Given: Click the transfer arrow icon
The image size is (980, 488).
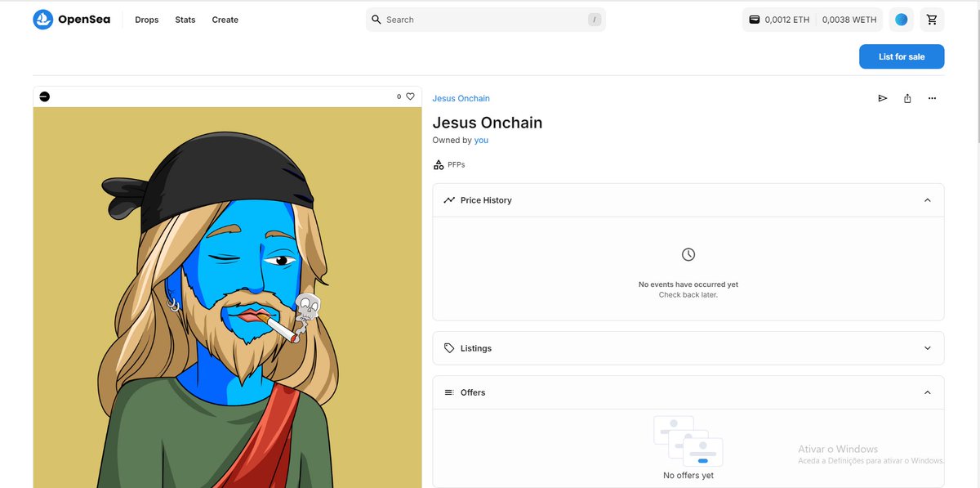Looking at the screenshot, I should (883, 98).
